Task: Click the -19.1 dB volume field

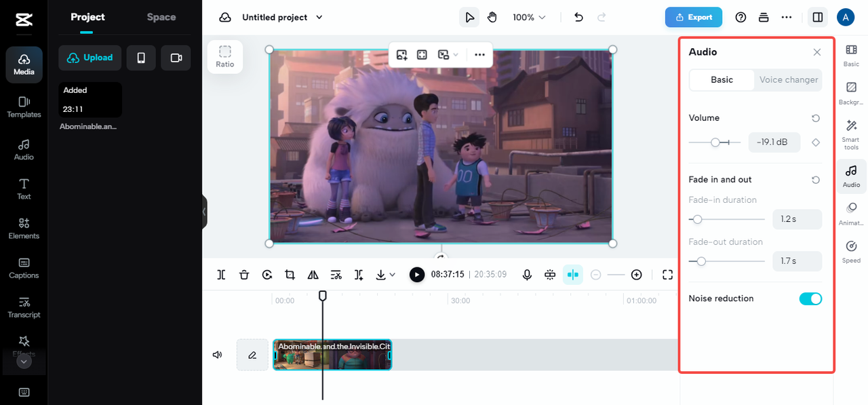Action: click(774, 142)
